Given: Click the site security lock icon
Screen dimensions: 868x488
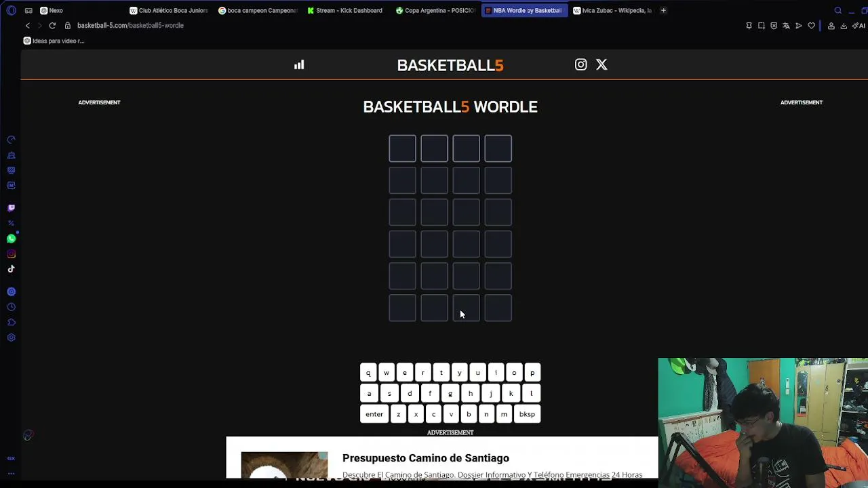Looking at the screenshot, I should [68, 26].
